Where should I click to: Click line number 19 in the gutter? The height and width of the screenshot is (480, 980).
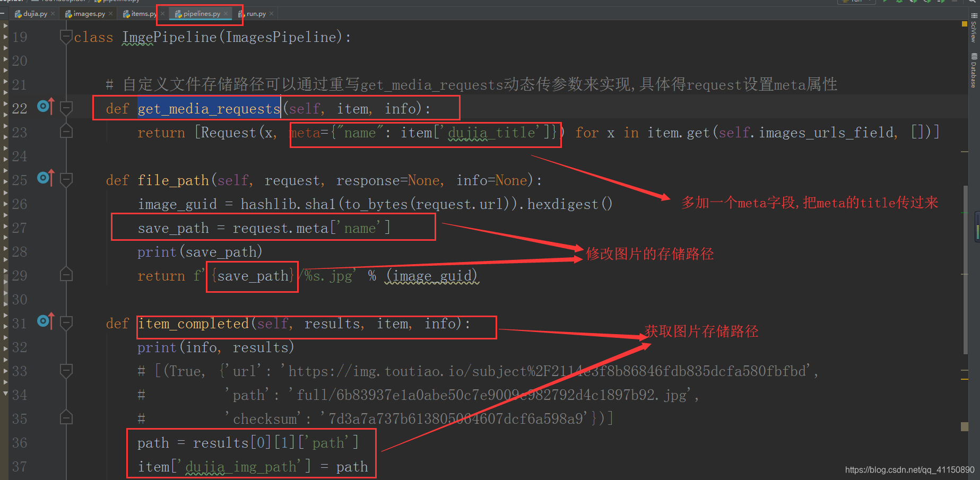click(20, 37)
